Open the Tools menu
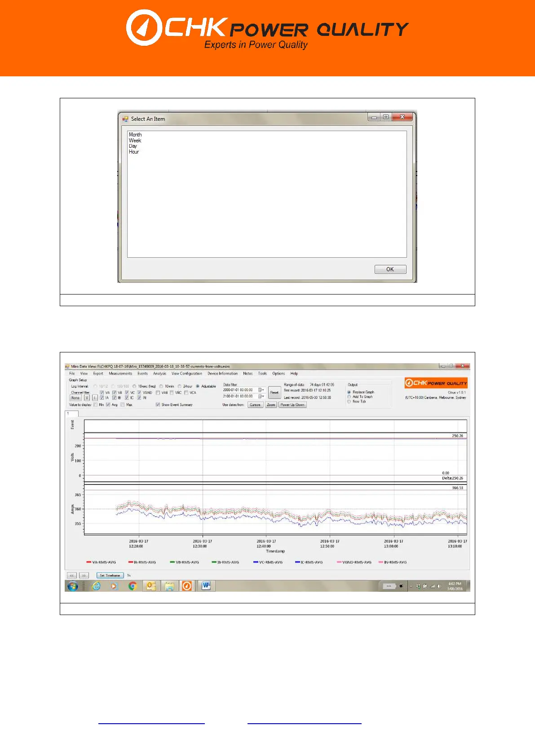Viewport: 535px width, 756px height. 262,374
